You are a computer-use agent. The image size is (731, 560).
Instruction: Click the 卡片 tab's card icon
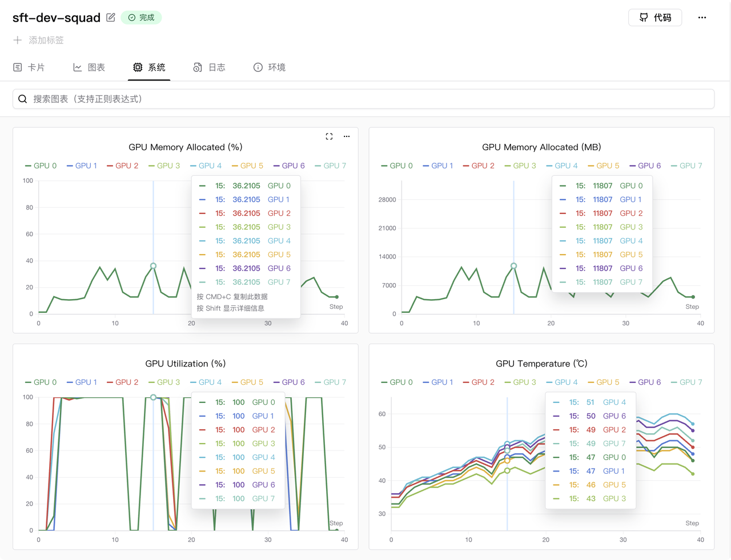(x=19, y=67)
